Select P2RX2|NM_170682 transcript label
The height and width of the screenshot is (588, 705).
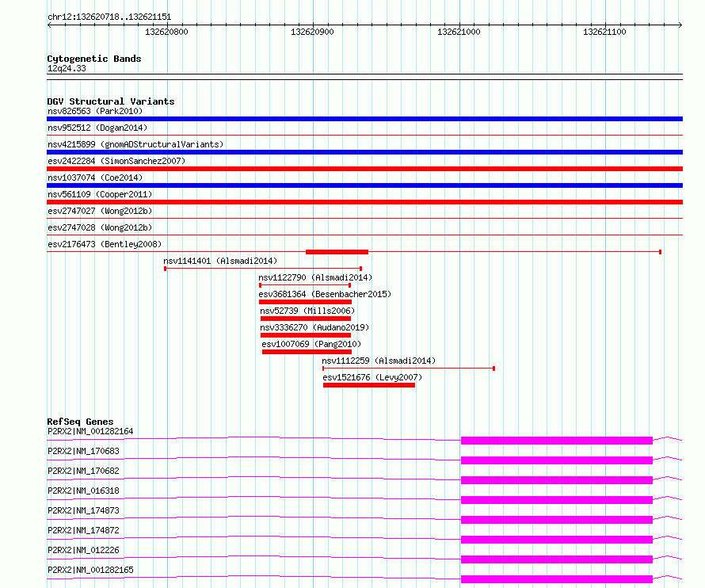(x=83, y=471)
